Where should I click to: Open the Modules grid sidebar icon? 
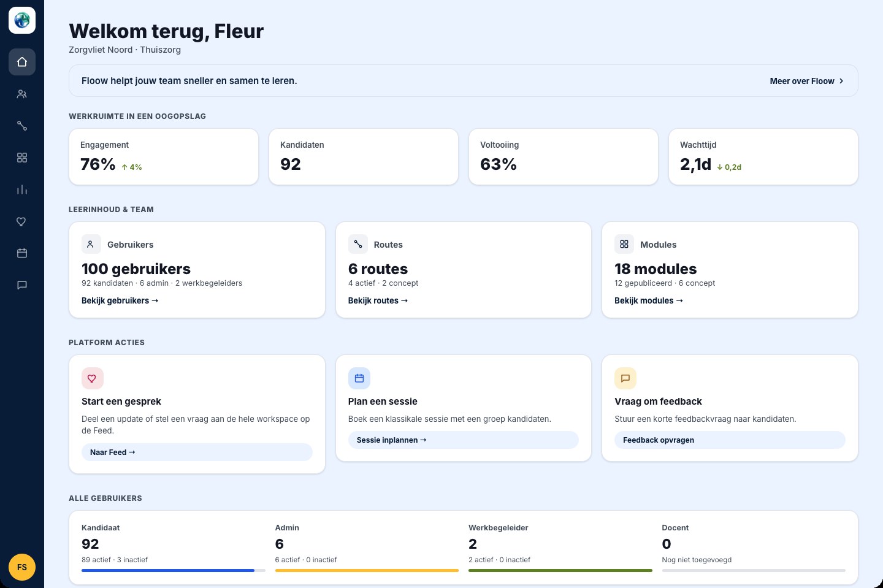click(x=22, y=158)
